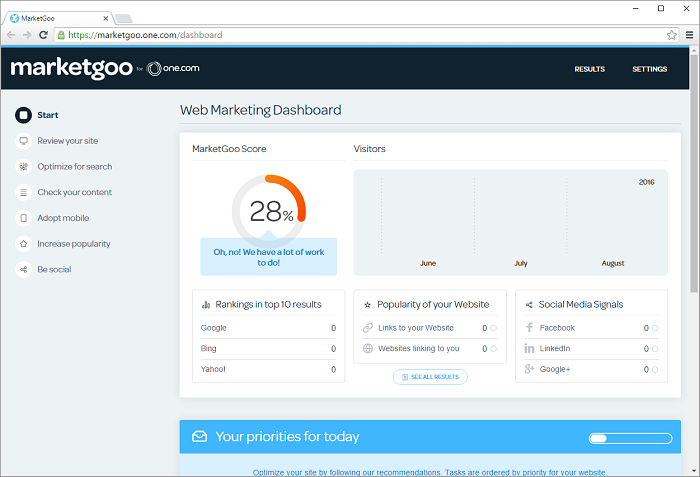Go forward with the browser forward arrow
Viewport: 700px width, 477px height.
[27, 35]
